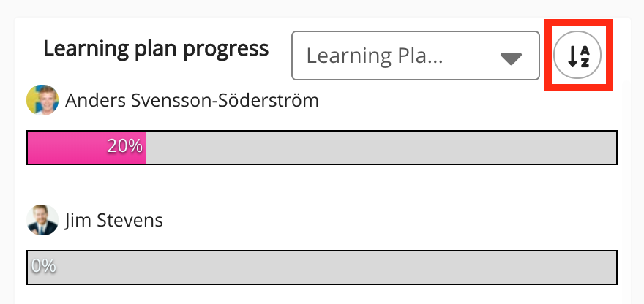The width and height of the screenshot is (644, 304).
Task: Click the dropdown caret triangle icon
Action: pyautogui.click(x=510, y=58)
